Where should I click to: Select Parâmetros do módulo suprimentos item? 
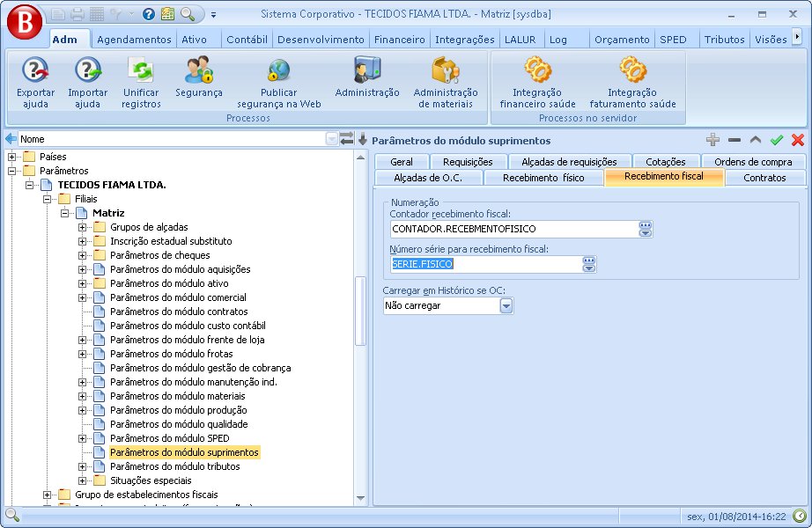pyautogui.click(x=184, y=452)
